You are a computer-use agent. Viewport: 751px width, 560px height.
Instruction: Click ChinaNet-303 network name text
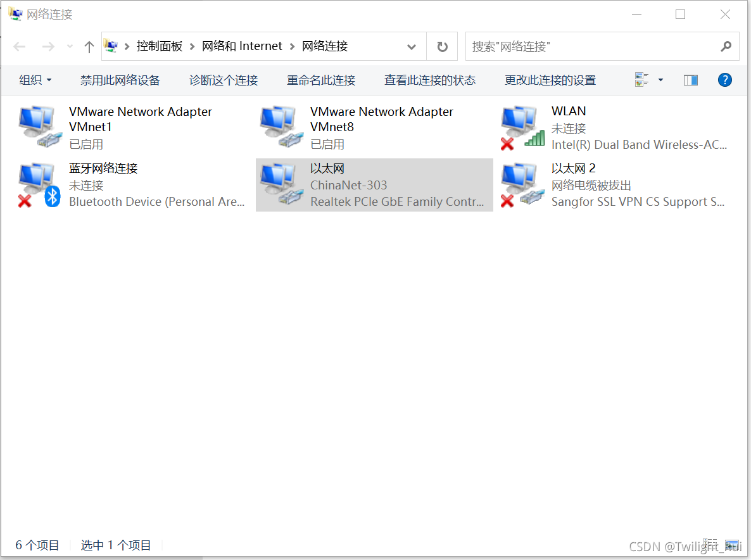pos(349,185)
